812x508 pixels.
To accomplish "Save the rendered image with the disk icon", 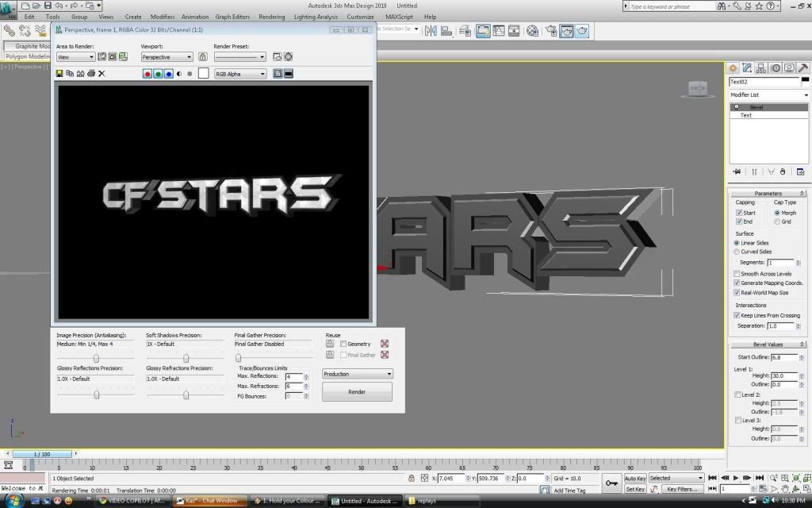I will coord(59,74).
